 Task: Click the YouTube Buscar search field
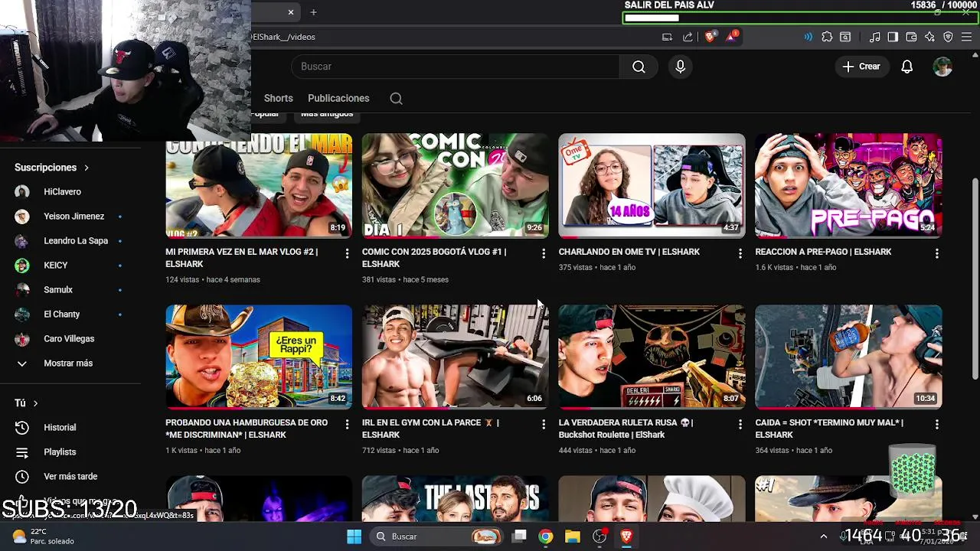(456, 67)
